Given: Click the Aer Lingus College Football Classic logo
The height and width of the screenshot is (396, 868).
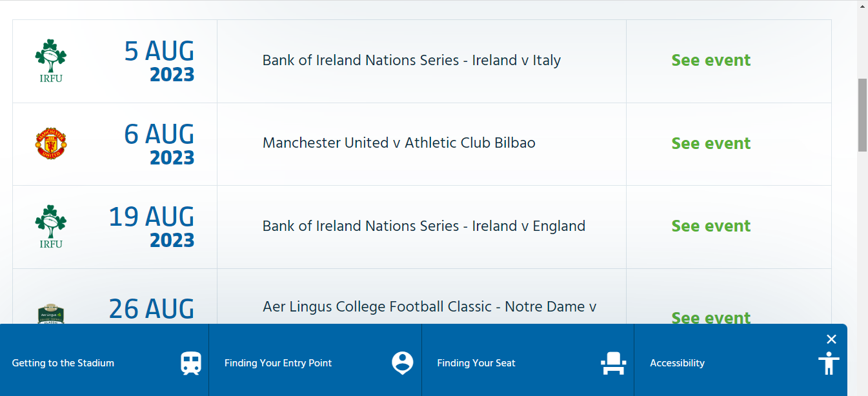Looking at the screenshot, I should point(50,313).
